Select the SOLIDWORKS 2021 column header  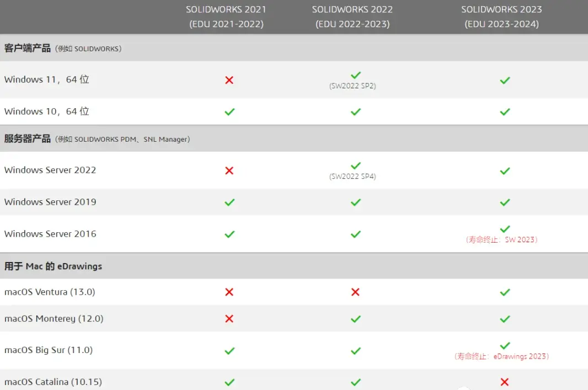(x=226, y=17)
